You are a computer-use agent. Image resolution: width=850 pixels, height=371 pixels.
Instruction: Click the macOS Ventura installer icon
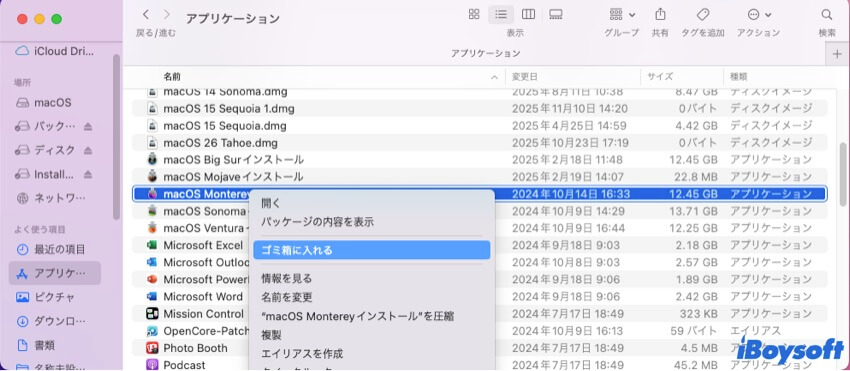pyautogui.click(x=152, y=228)
